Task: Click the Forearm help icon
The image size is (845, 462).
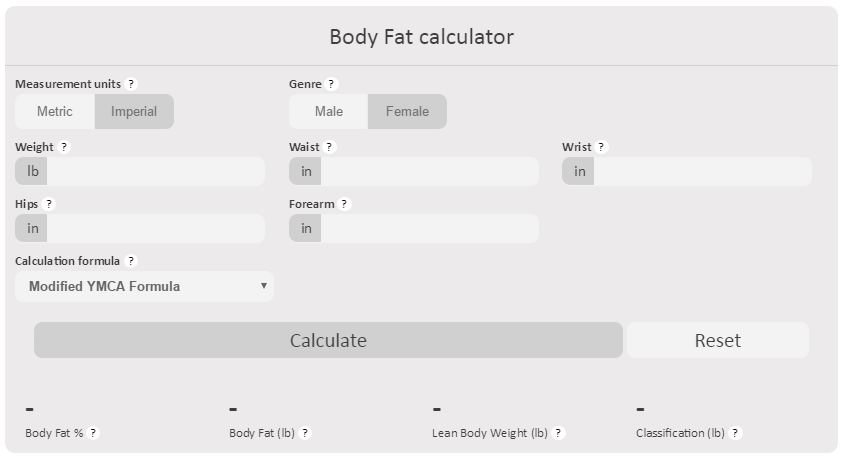Action: pos(345,204)
